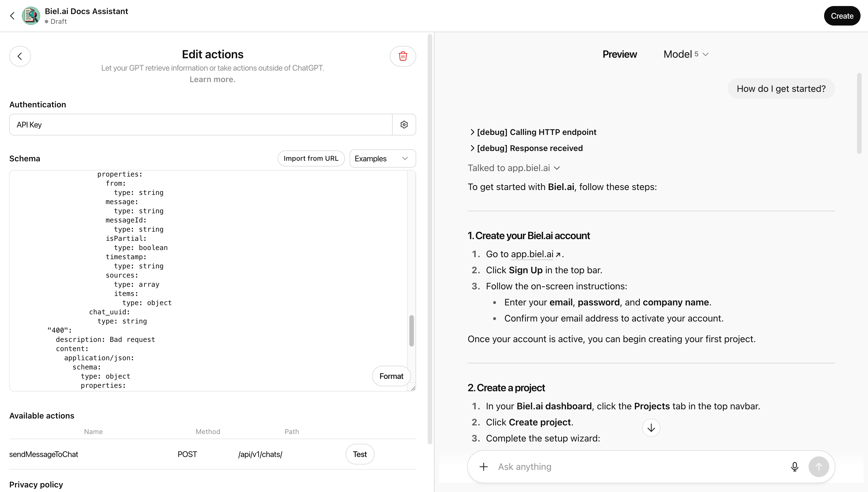The height and width of the screenshot is (492, 868).
Task: Open the Examples dropdown
Action: click(x=382, y=158)
